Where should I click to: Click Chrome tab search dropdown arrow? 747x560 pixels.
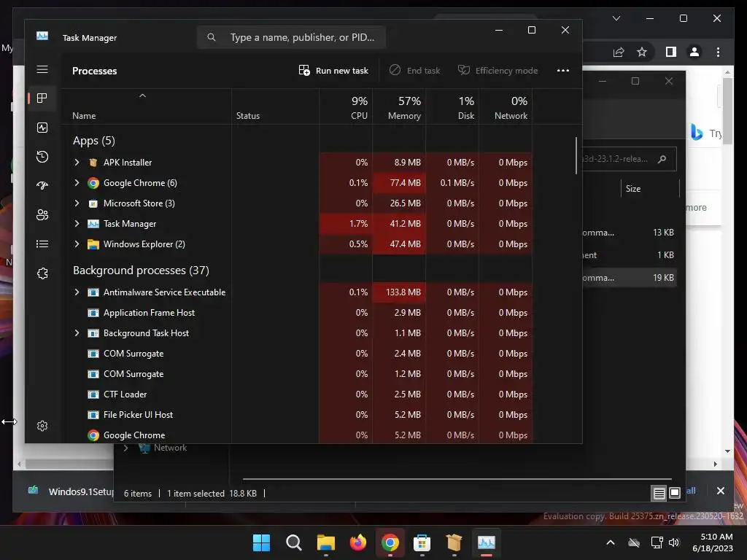pos(616,18)
